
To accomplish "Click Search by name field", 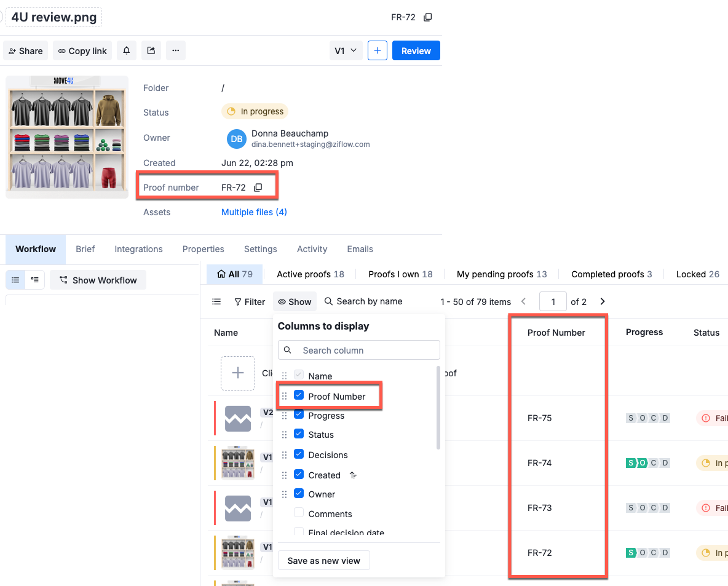I will click(x=363, y=301).
